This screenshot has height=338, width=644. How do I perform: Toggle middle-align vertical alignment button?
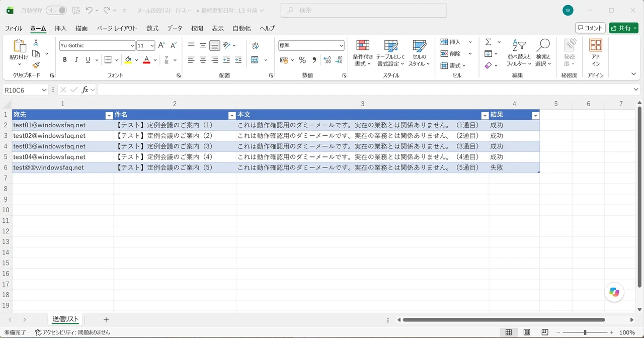tap(203, 45)
